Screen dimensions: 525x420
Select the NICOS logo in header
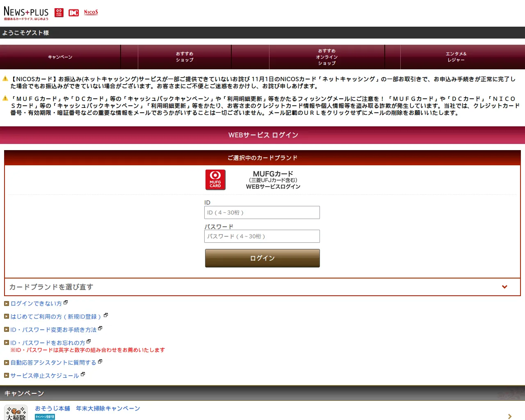[x=91, y=12]
